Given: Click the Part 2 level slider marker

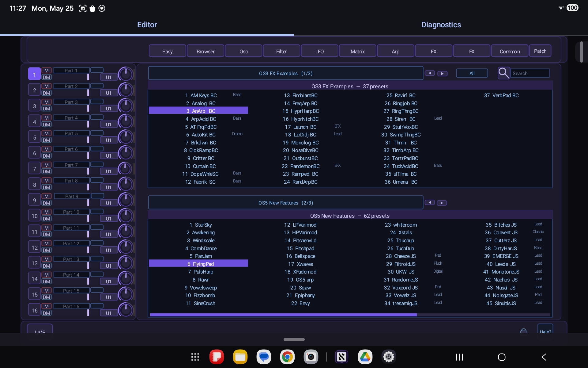Looking at the screenshot, I should click(x=88, y=93).
